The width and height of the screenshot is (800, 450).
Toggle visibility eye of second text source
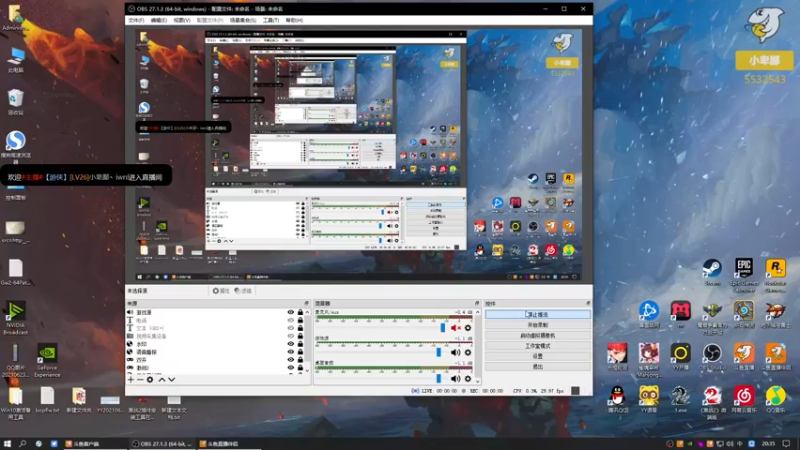click(x=290, y=320)
